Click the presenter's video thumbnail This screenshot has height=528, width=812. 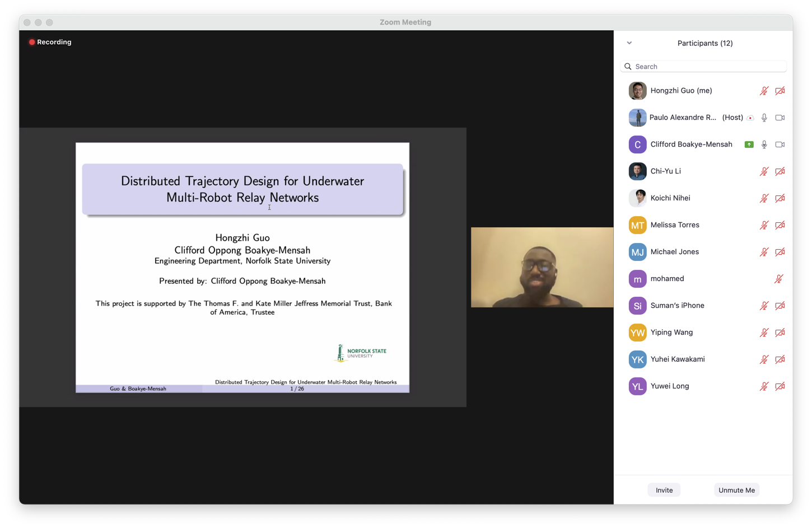point(542,267)
